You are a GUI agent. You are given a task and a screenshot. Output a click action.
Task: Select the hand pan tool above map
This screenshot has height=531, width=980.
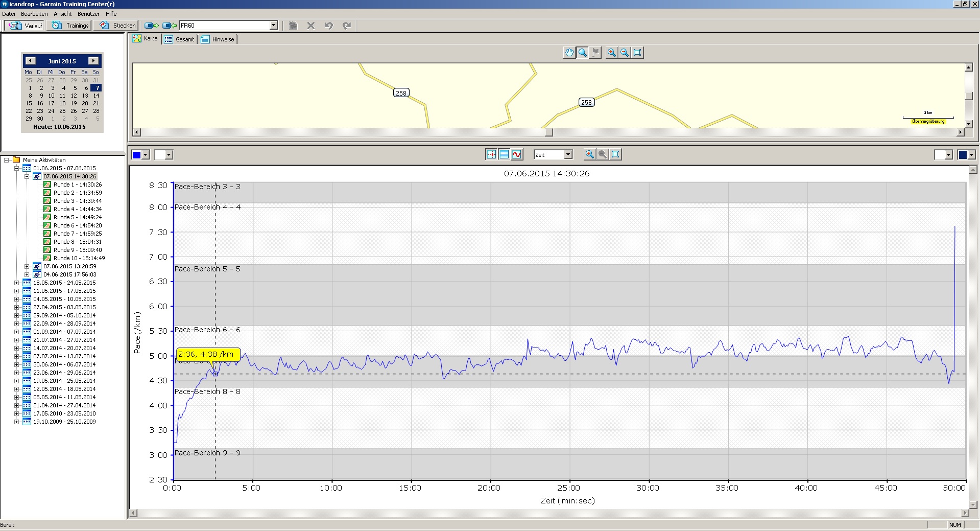(569, 53)
